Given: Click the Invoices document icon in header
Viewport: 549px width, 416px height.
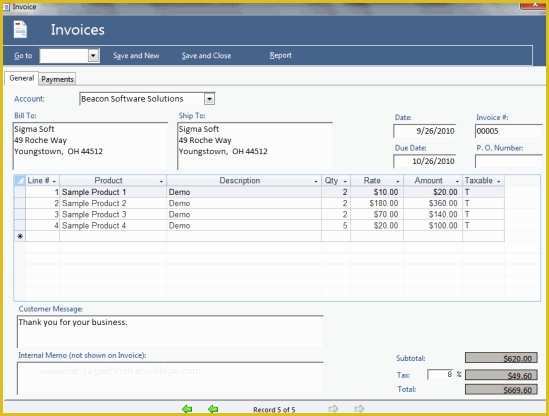Looking at the screenshot, I should tap(20, 29).
